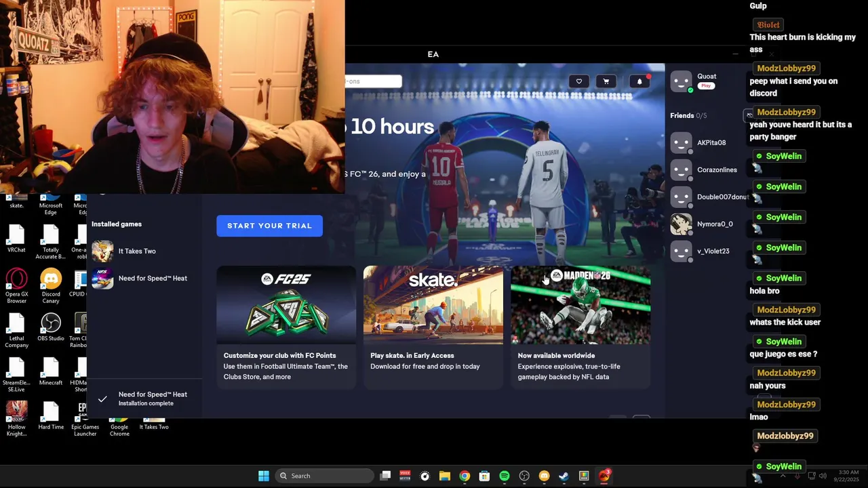Open VRChat desktop shortcut

pos(16,239)
